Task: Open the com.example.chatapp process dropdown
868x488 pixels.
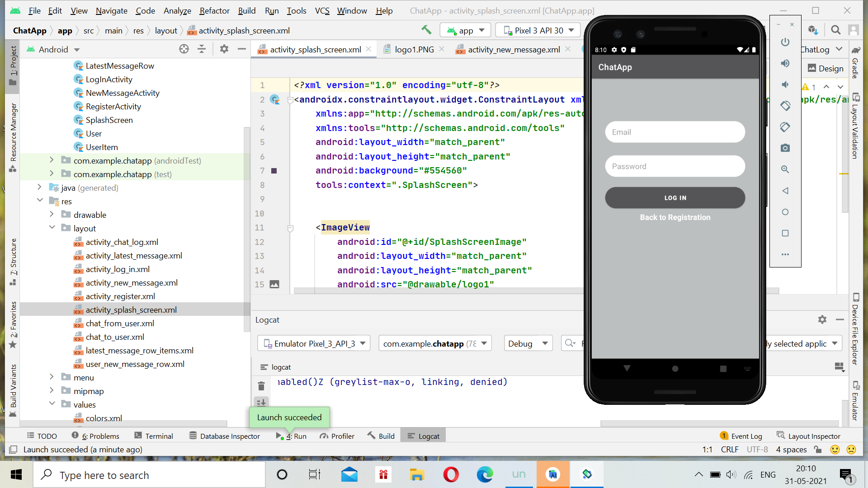Action: pos(435,343)
